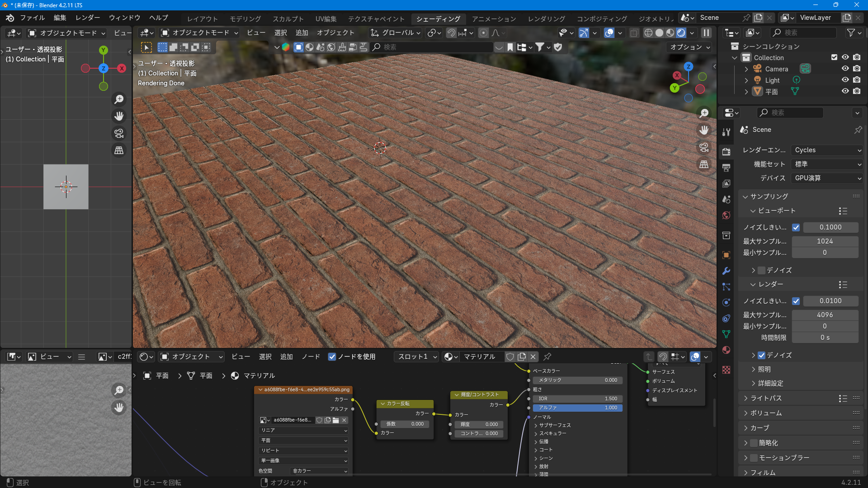
Task: Open the Output properties tab
Action: point(726,168)
